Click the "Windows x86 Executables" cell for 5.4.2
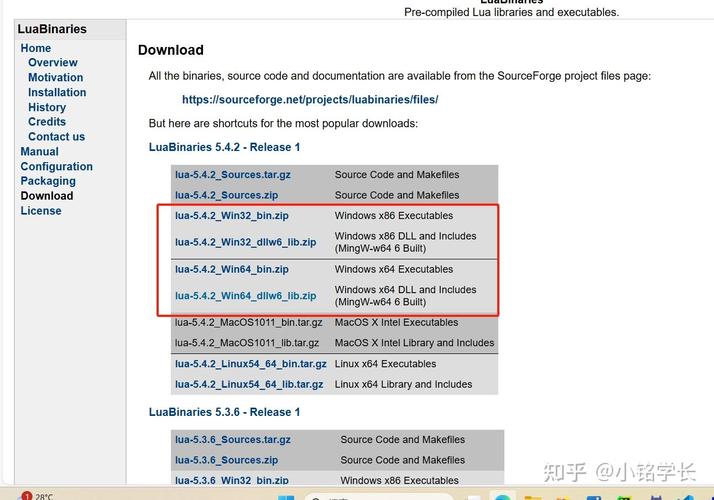714x500 pixels. click(x=394, y=216)
